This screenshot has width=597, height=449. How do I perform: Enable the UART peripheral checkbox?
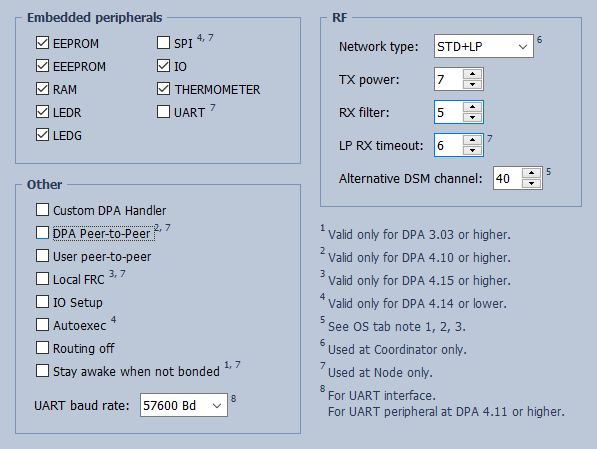(x=163, y=112)
